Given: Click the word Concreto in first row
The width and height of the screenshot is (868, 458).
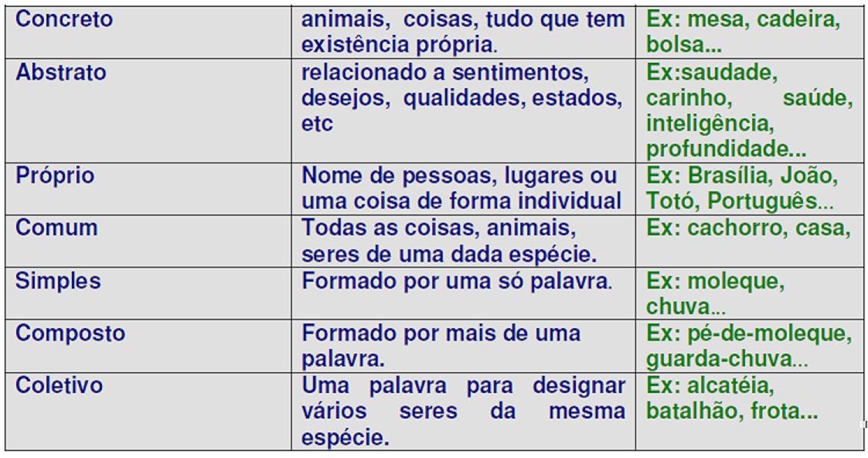Looking at the screenshot, I should click(x=64, y=19).
